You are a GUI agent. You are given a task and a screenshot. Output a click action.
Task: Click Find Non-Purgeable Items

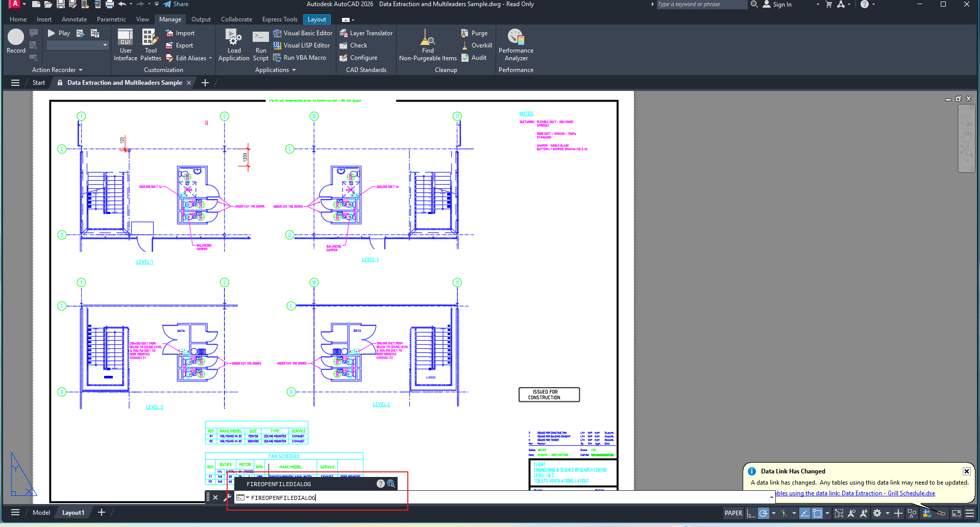pyautogui.click(x=428, y=45)
